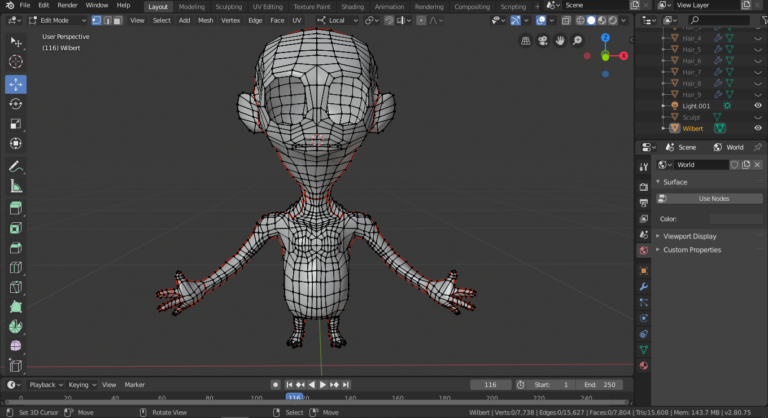Click the pan view hand gizmo
The image size is (768, 418).
tap(561, 41)
